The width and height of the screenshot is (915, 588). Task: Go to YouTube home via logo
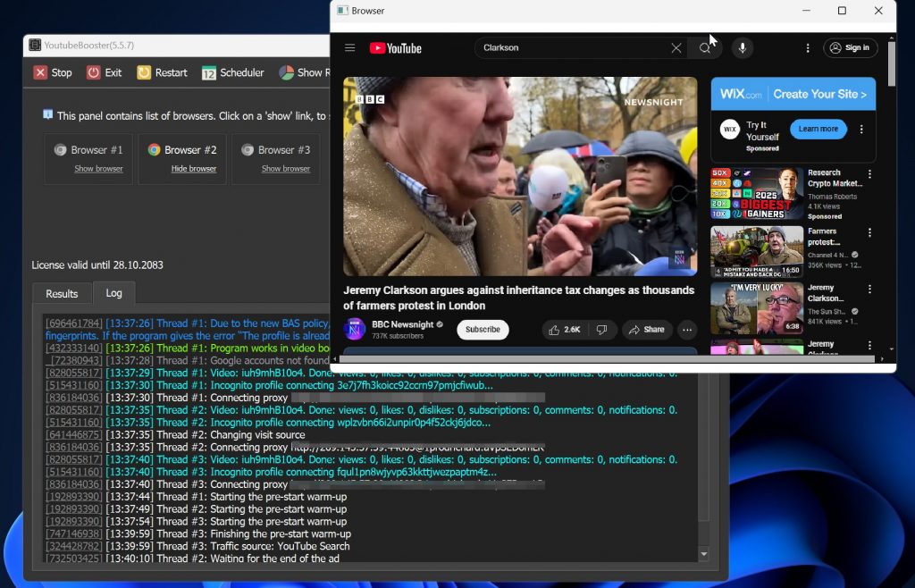pos(396,48)
